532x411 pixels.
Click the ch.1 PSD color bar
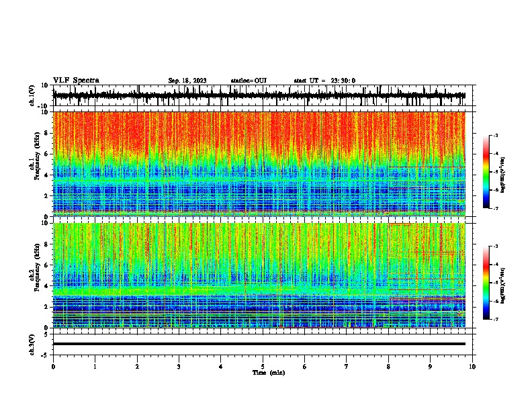(486, 172)
